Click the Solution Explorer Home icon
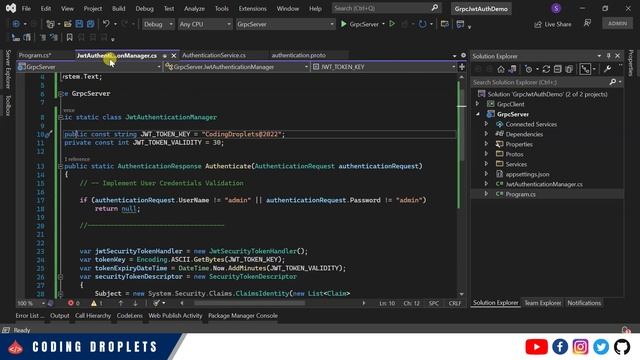Viewport: 640px width, 360px height. click(x=501, y=69)
